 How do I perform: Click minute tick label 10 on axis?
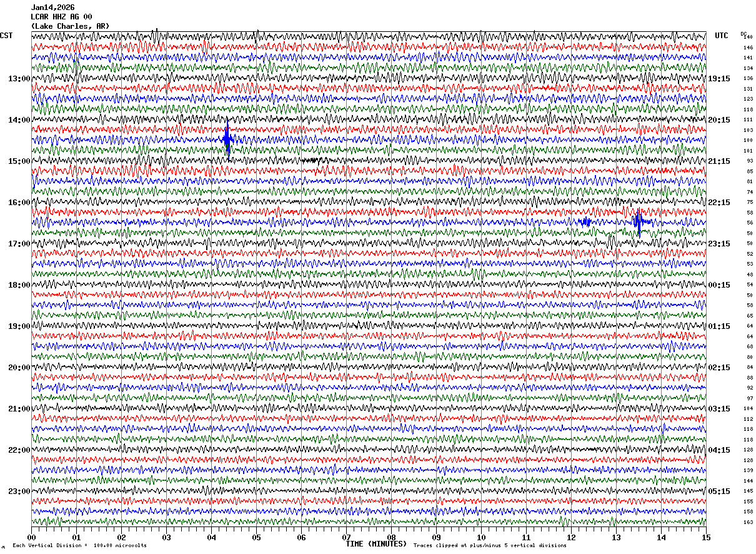(x=481, y=537)
